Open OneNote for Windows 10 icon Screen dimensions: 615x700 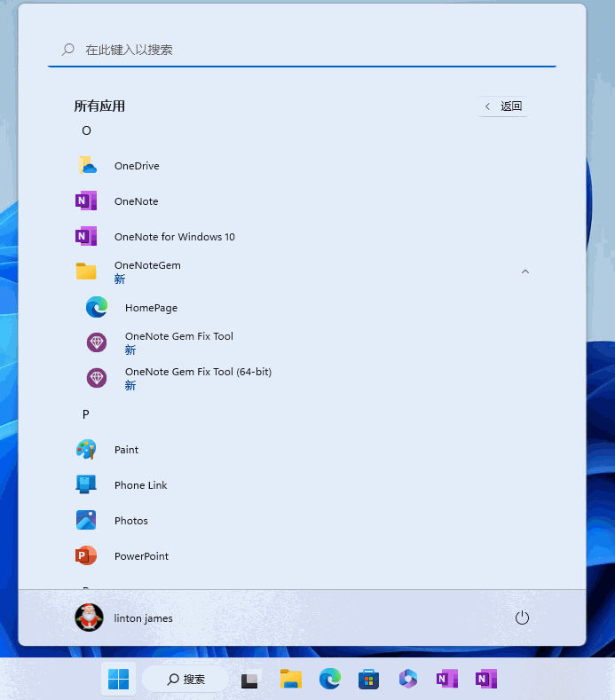(x=86, y=236)
